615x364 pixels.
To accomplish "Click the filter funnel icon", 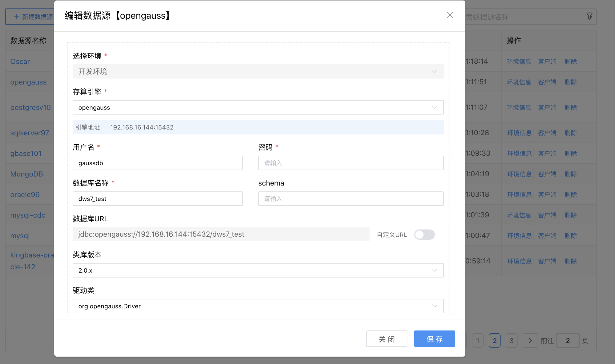I will click(x=589, y=16).
